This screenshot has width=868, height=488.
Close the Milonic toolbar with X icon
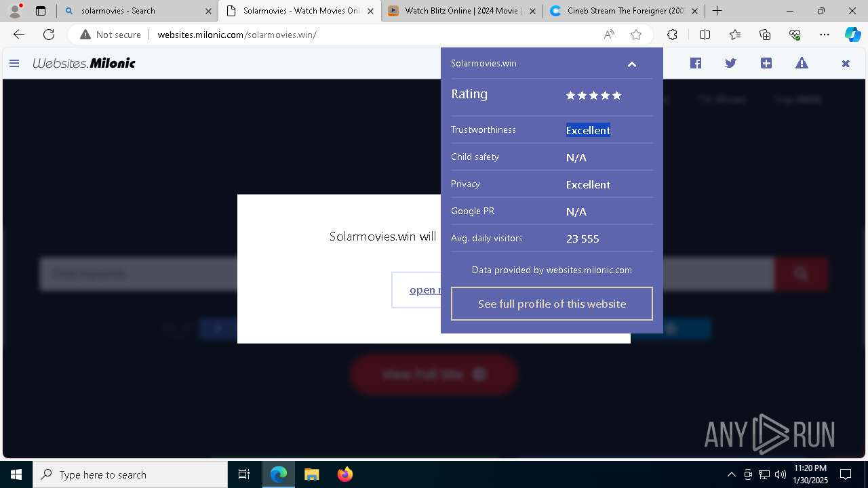[846, 64]
